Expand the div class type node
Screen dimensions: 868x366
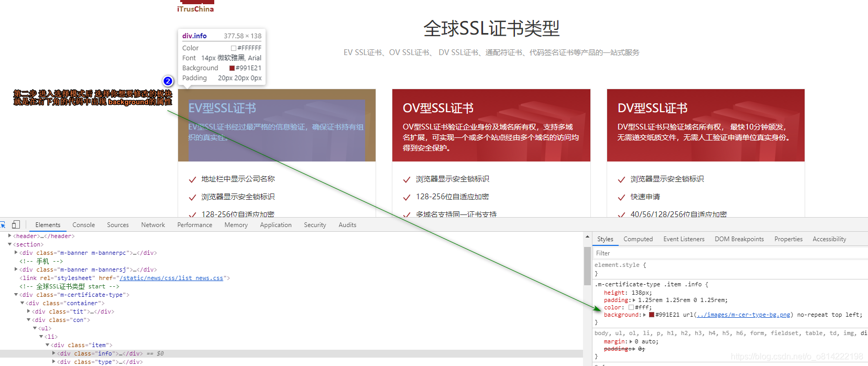[54, 362]
